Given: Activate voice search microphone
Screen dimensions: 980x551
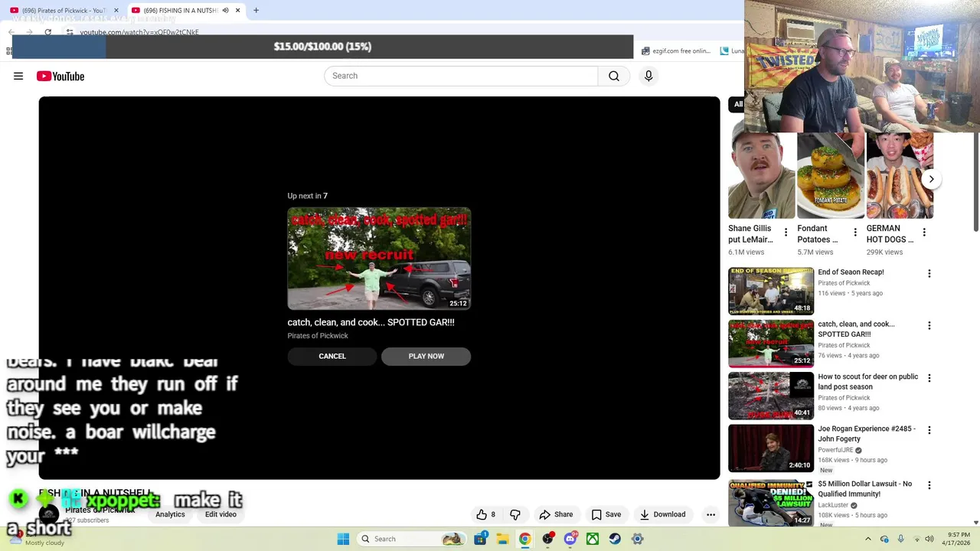Looking at the screenshot, I should point(648,76).
